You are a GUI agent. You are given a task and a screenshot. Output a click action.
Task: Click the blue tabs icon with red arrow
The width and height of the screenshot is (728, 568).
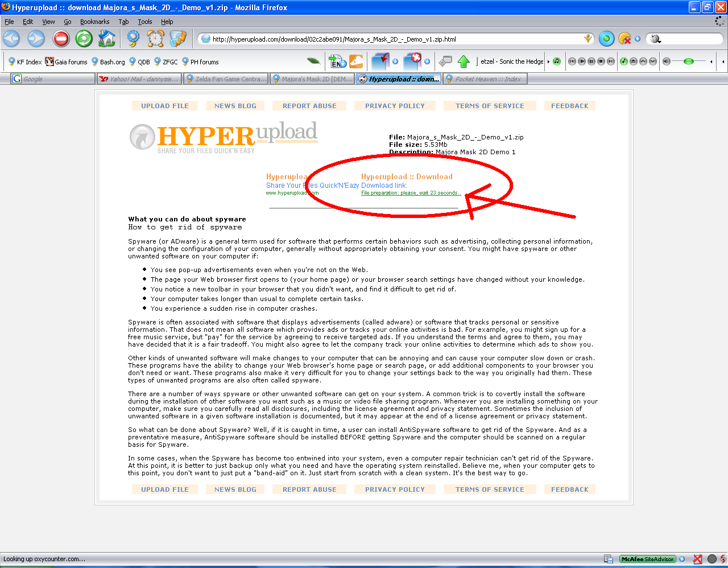(x=380, y=61)
